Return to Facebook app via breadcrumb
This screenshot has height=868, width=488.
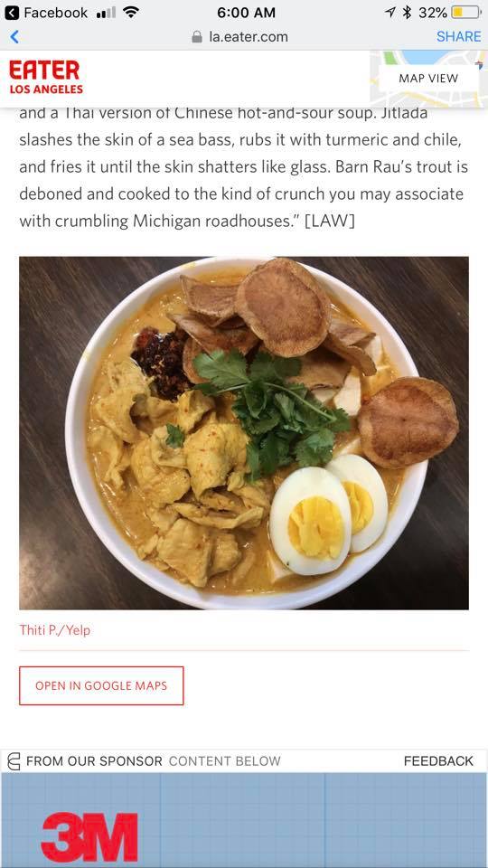pos(46,13)
